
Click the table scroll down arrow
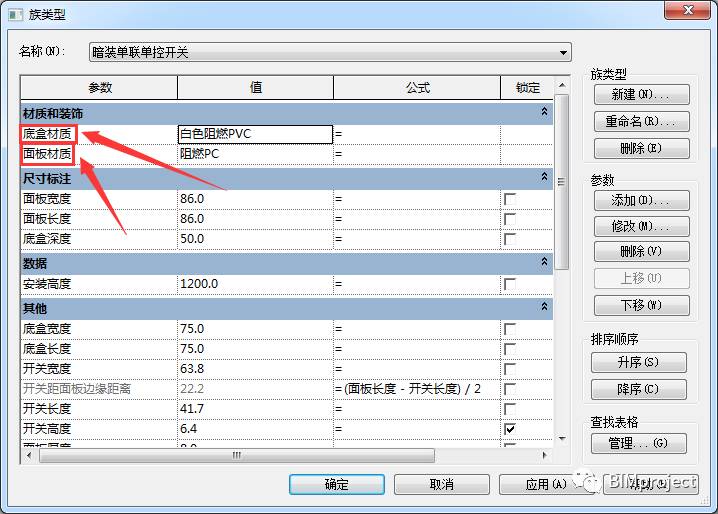[x=562, y=439]
